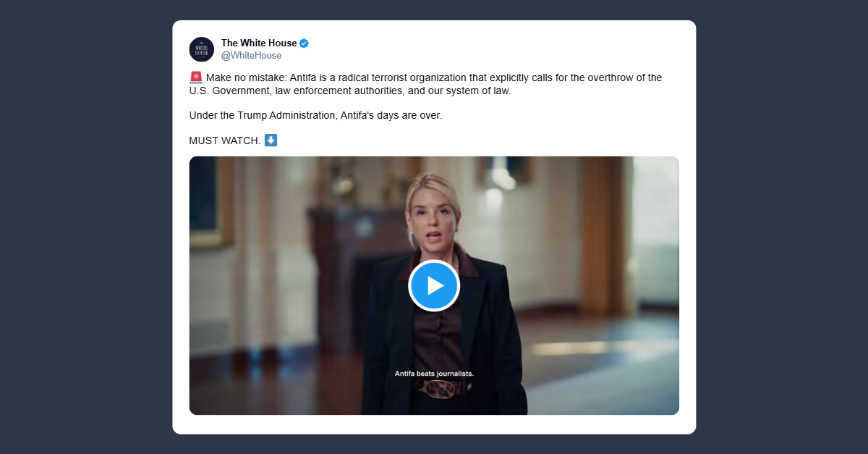Image resolution: width=868 pixels, height=454 pixels.
Task: Click the "MUST WATCH." text
Action: (224, 140)
